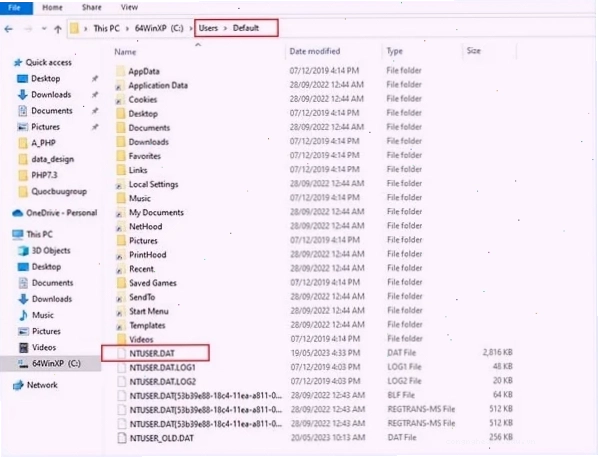The image size is (598, 458).
Task: Click the Local Settings shortcut icon
Action: 121,184
